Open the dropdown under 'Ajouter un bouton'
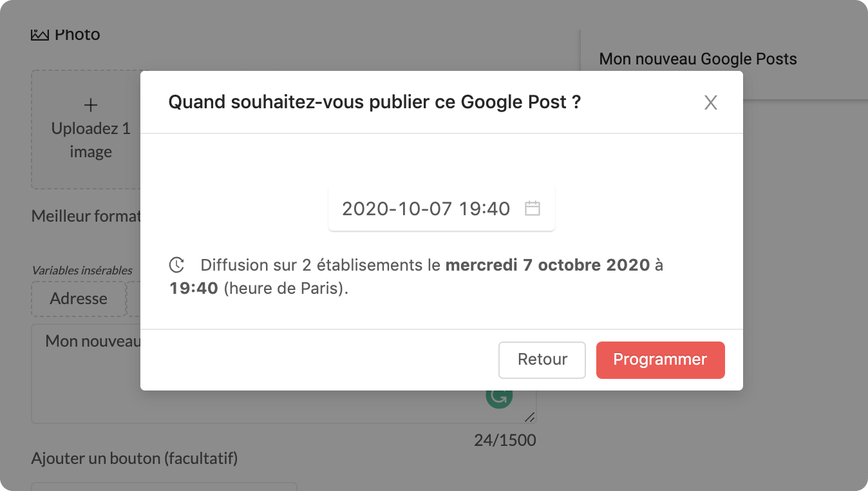The height and width of the screenshot is (491, 868). (164, 486)
